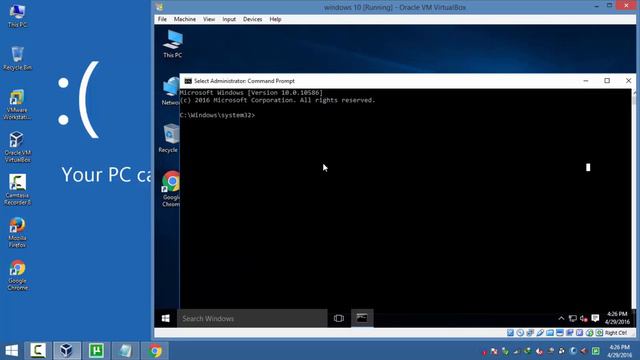Click the VirtualBox USB devices indicator
The height and width of the screenshot is (360, 640).
540,333
